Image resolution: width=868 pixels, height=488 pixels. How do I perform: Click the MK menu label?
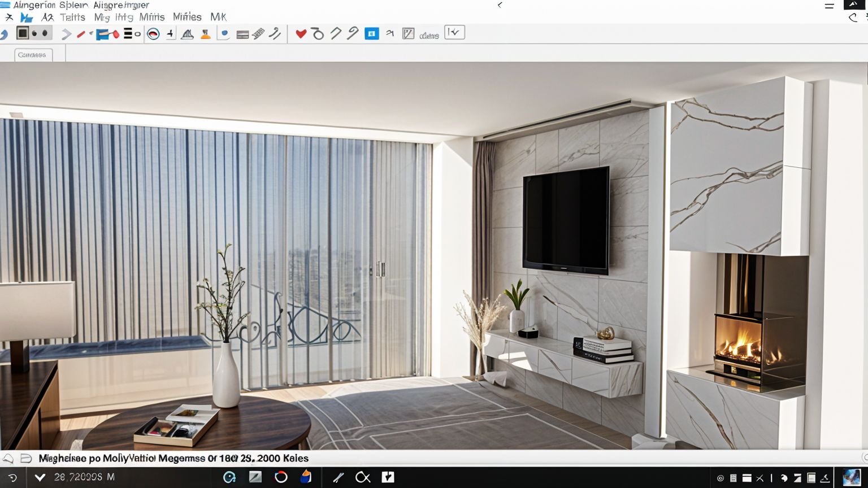218,18
